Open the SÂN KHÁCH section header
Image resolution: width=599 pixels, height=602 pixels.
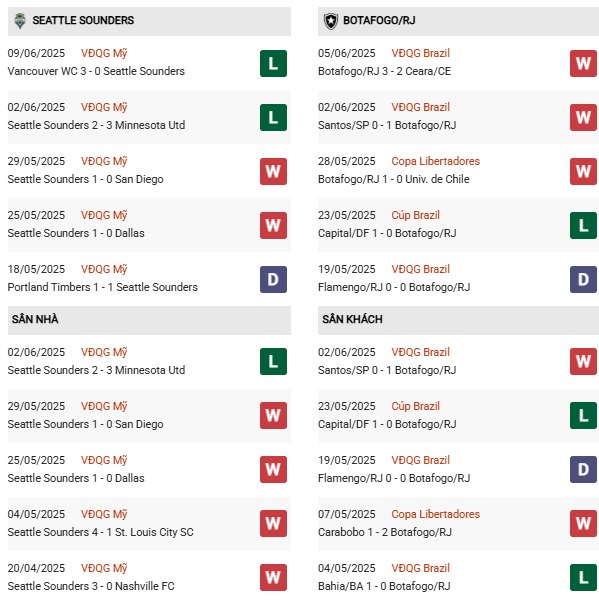(458, 320)
